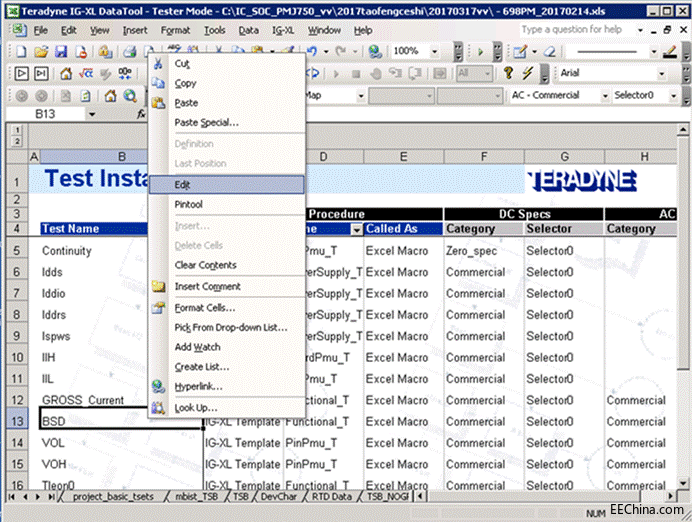This screenshot has width=692, height=522.
Task: Open the 100% zoom dropdown
Action: pyautogui.click(x=435, y=52)
